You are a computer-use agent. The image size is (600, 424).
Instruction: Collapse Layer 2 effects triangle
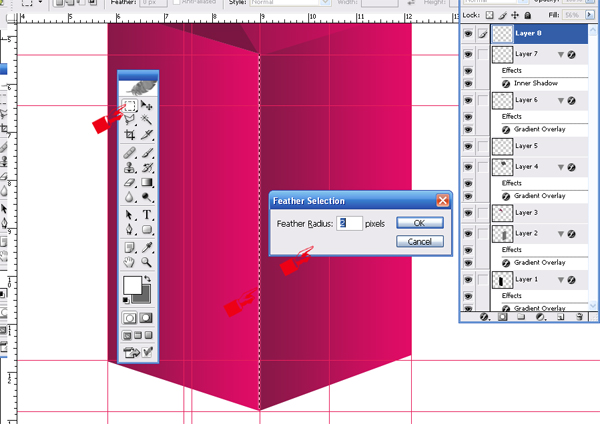pyautogui.click(x=561, y=234)
